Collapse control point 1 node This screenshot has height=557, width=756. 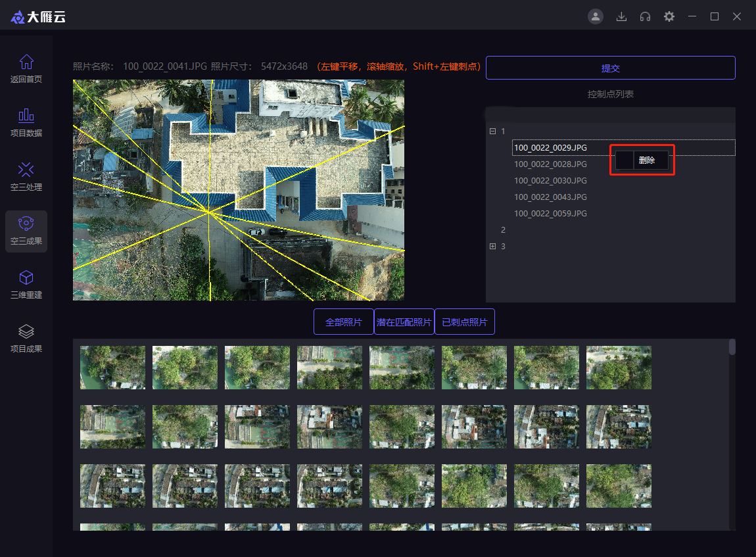pos(493,131)
